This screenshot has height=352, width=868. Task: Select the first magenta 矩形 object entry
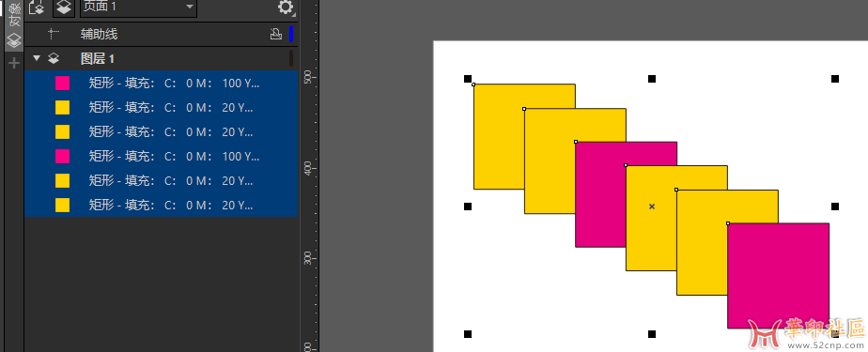click(x=161, y=83)
